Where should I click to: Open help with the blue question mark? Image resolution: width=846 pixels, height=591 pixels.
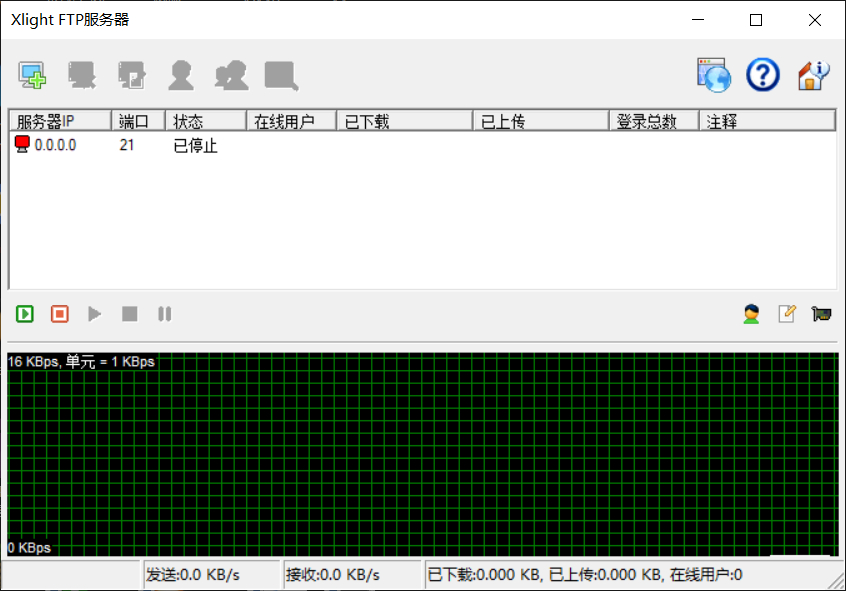763,75
